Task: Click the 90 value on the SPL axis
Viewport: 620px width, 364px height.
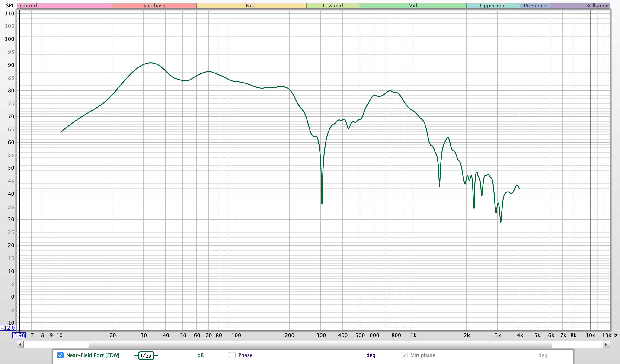Action: (11, 65)
